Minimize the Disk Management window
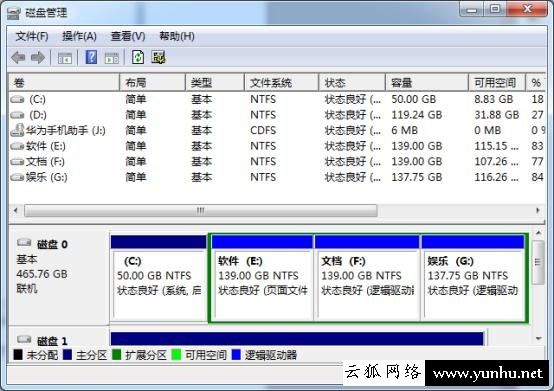 [471, 10]
